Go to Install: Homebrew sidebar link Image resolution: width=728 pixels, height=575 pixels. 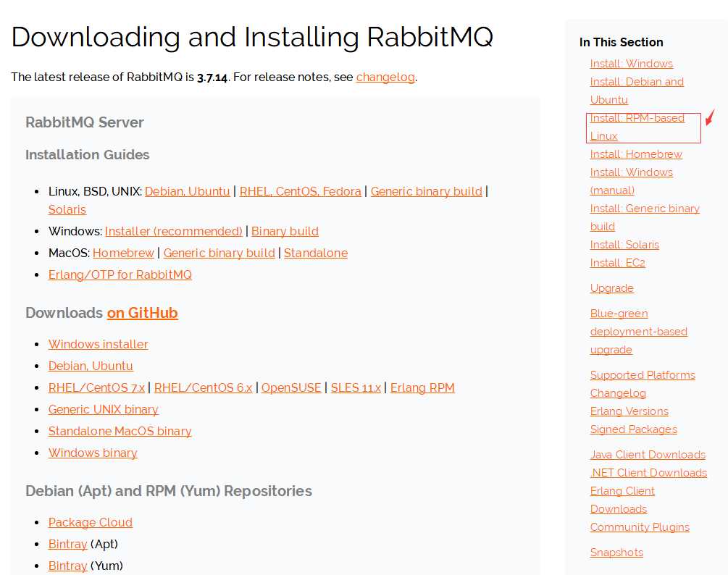click(636, 154)
